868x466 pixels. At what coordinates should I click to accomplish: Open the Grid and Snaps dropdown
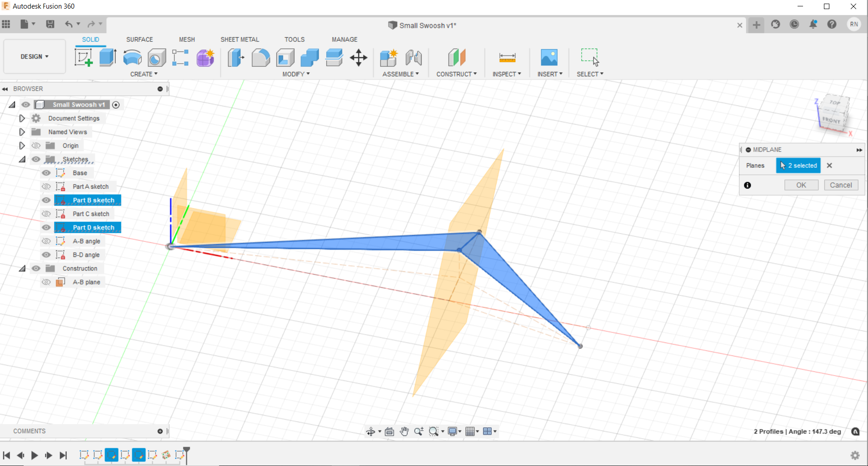click(472, 431)
